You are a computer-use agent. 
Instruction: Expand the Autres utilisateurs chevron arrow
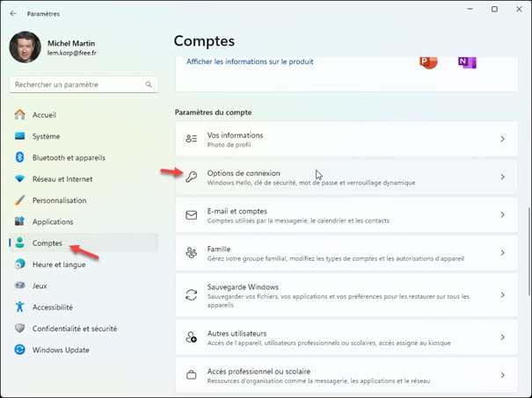pos(502,336)
